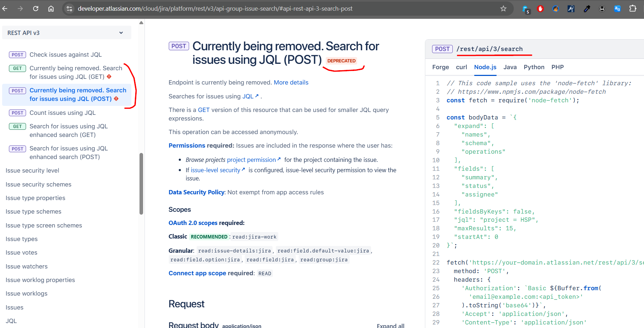Click the OAuth 2.0 scopes link
Image resolution: width=644 pixels, height=328 pixels.
click(x=193, y=223)
